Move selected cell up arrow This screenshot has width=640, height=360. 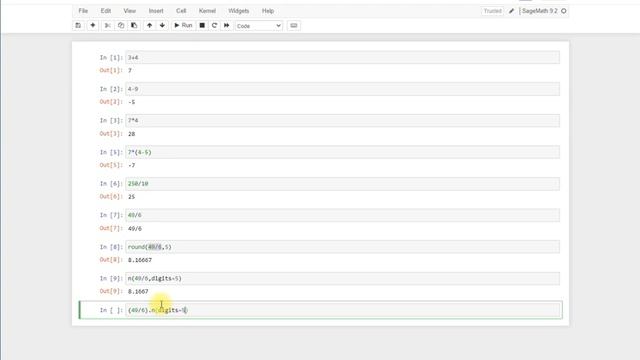coord(149,25)
